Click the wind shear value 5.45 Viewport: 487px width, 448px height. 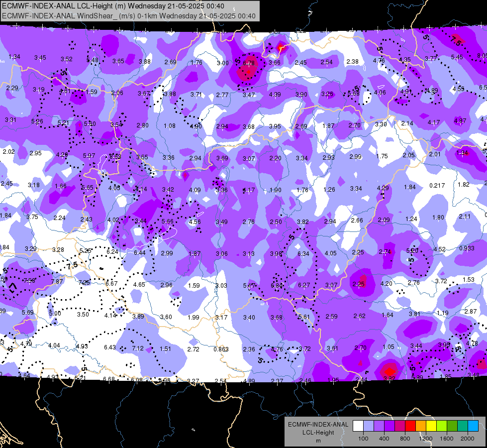[457, 57]
